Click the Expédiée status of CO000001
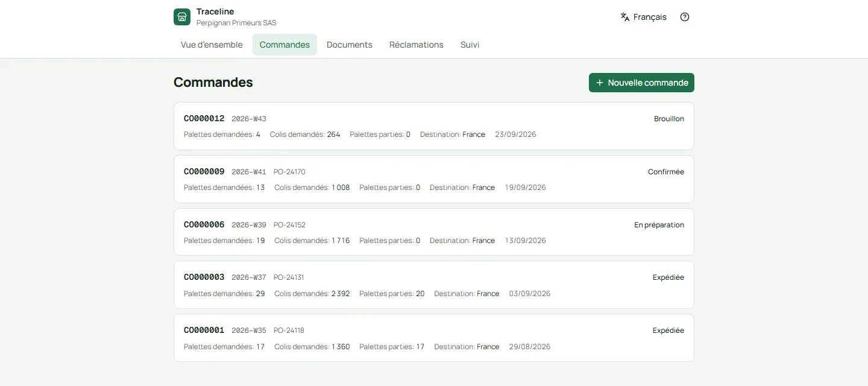868x386 pixels. (x=668, y=331)
